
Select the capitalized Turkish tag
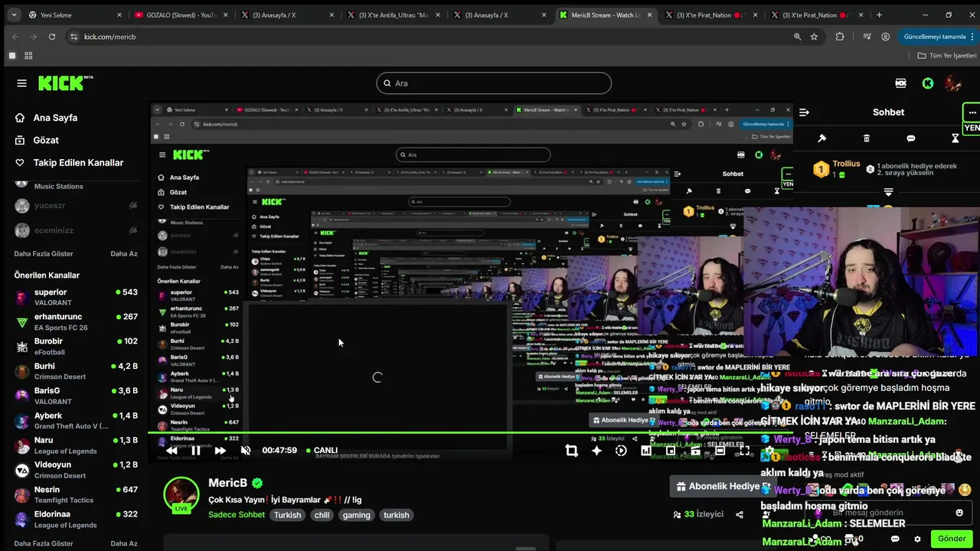(x=288, y=515)
